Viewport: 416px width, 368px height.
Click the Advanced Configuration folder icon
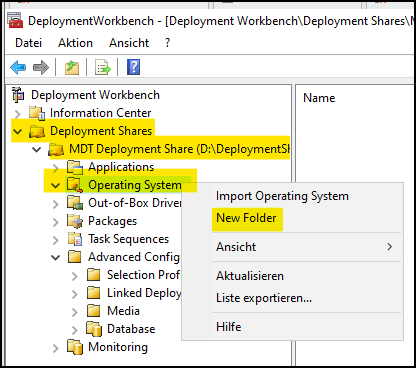(x=75, y=257)
